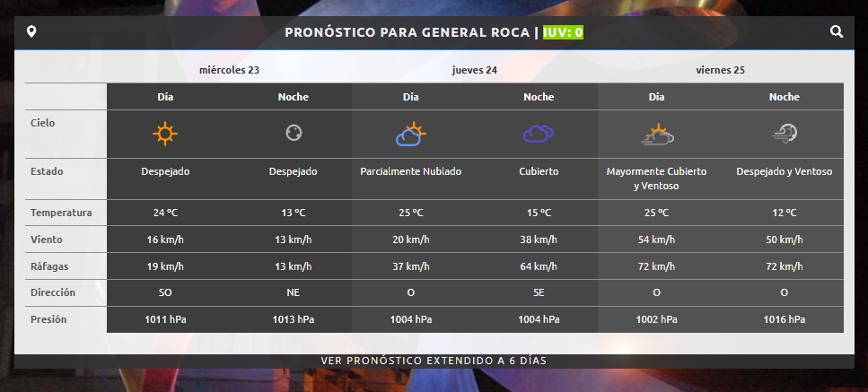The width and height of the screenshot is (868, 392).
Task: Select Thursday night purple overcast cloud icon
Action: click(539, 134)
